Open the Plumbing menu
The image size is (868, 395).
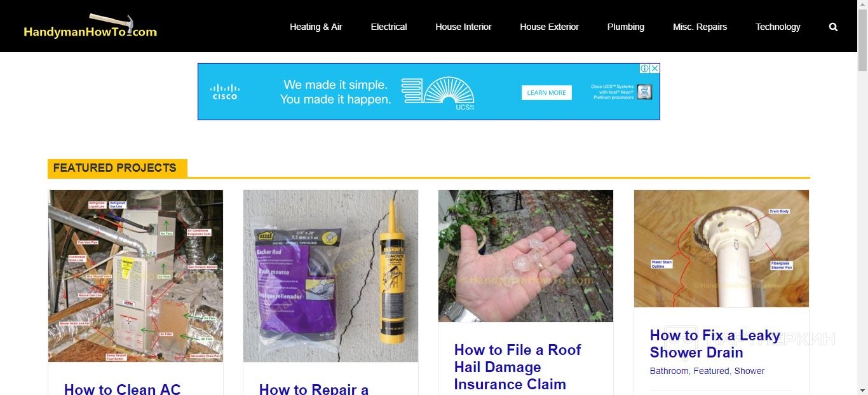[x=626, y=27]
